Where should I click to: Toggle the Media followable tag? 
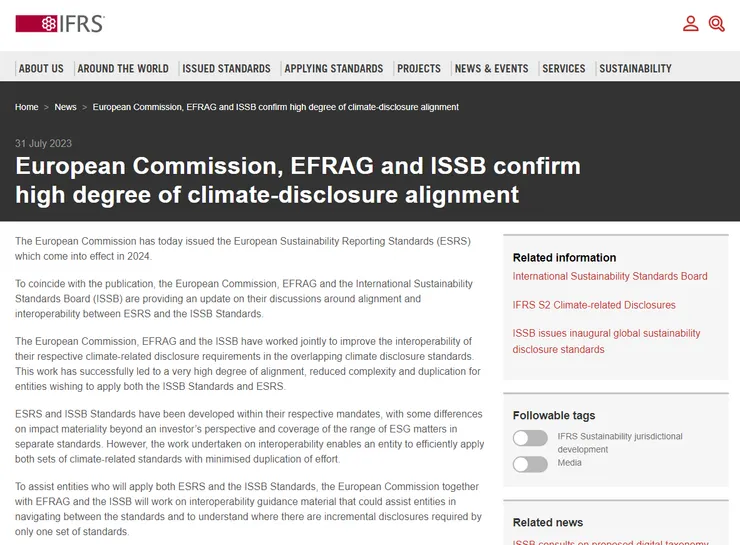pos(530,464)
